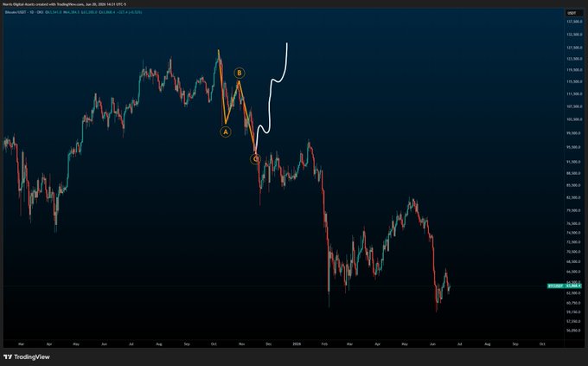Click the 79,500.0 price axis label
Screen dimensions: 588x366
[575, 210]
